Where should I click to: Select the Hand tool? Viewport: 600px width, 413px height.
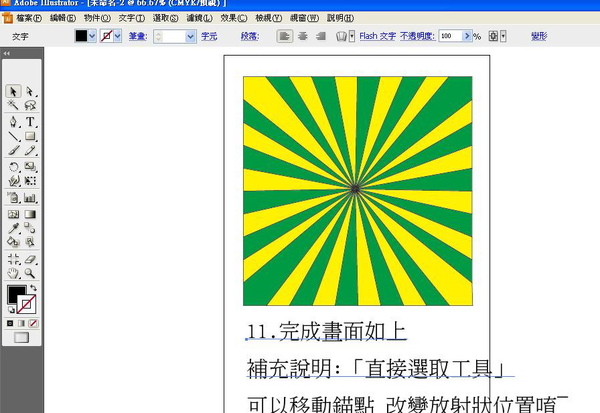(13, 273)
